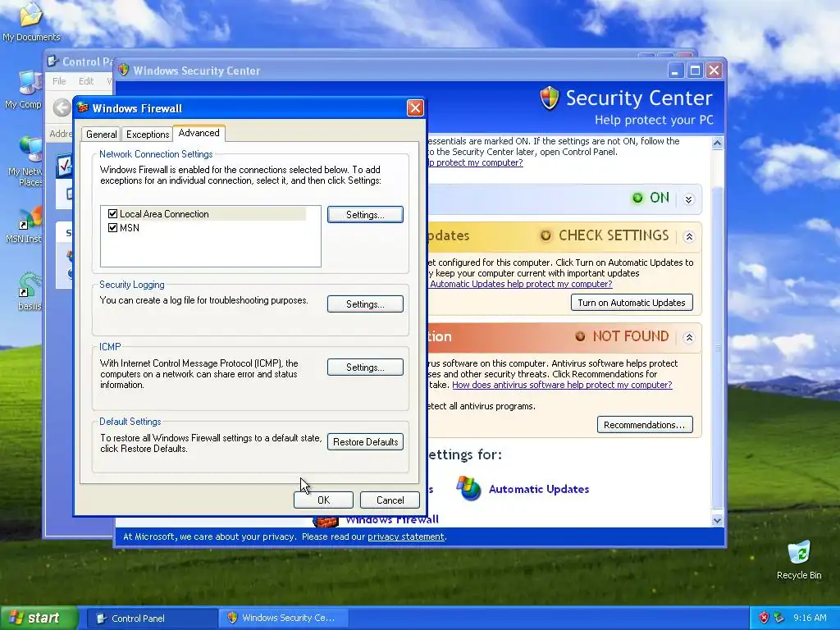Viewport: 840px width, 630px height.
Task: Confirm firewall dialog with OK
Action: 323,500
